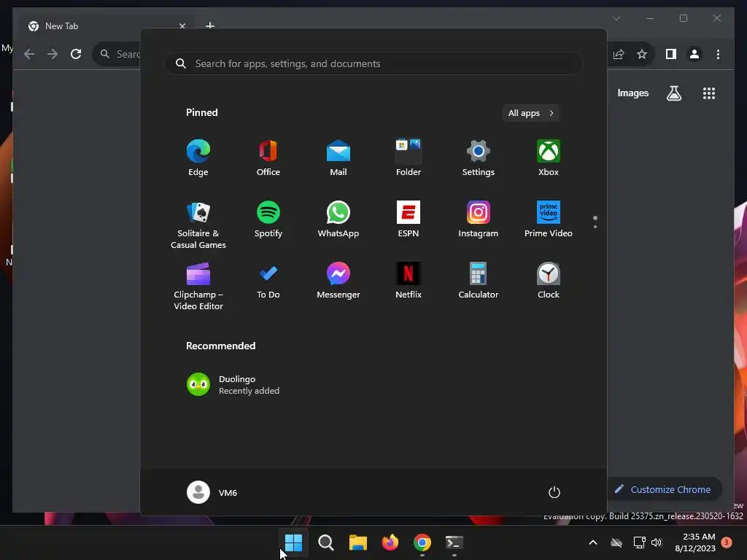Open the ESPN app
747x560 pixels.
coord(409,219)
